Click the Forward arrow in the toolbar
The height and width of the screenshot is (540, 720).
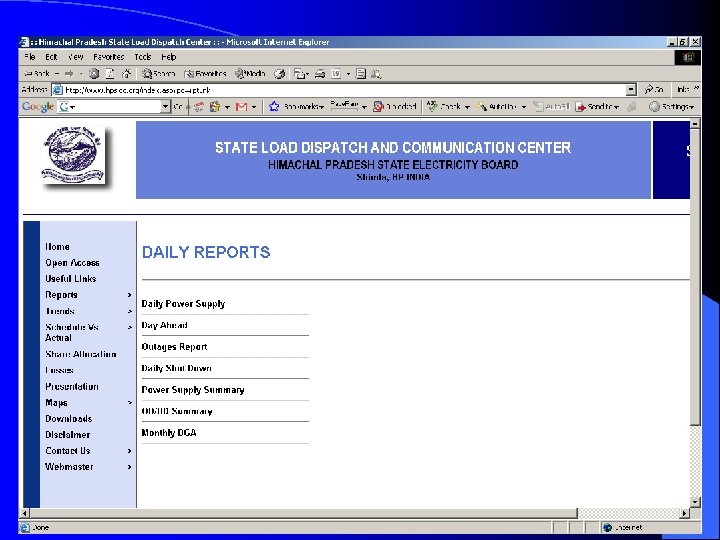click(69, 73)
